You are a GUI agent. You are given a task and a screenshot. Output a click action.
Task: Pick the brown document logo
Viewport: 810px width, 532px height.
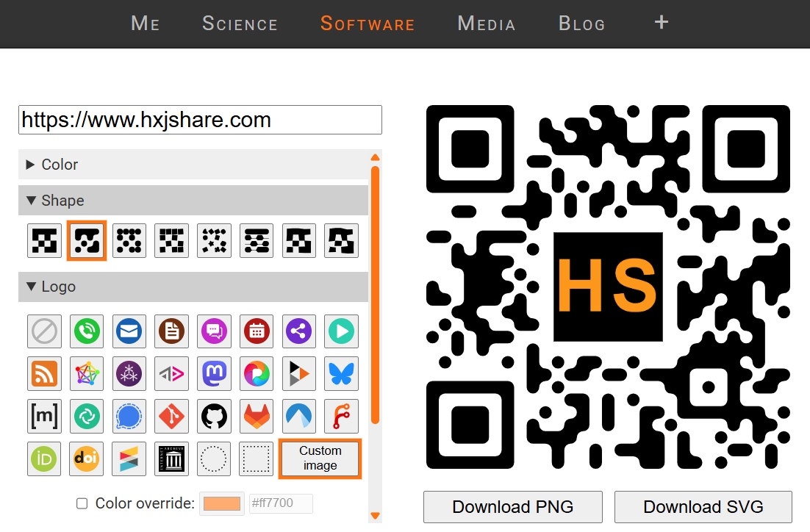click(171, 331)
